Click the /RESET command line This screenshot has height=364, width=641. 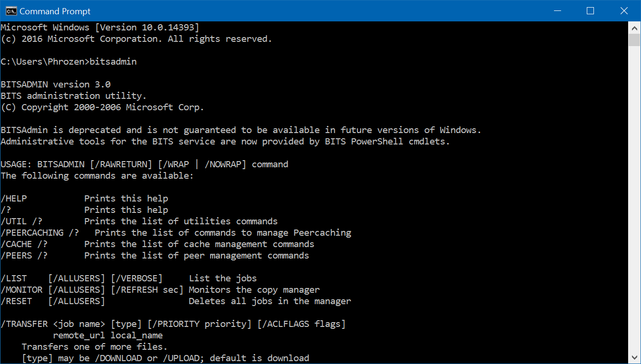(x=176, y=301)
